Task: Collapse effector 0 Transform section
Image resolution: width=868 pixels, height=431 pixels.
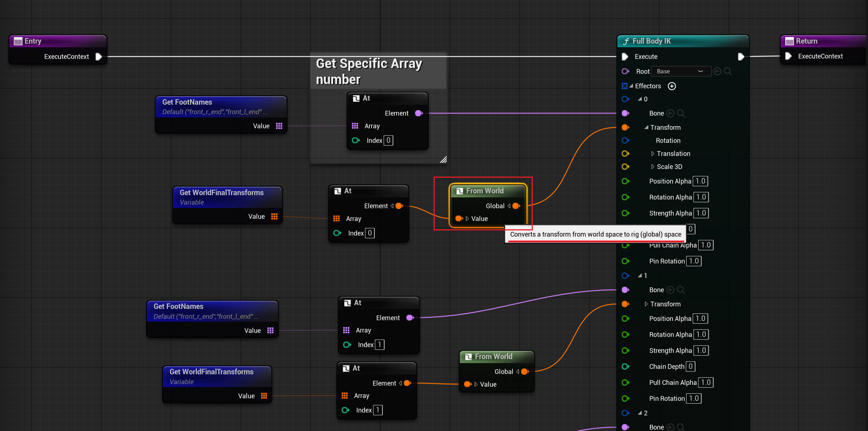Action: click(x=646, y=128)
